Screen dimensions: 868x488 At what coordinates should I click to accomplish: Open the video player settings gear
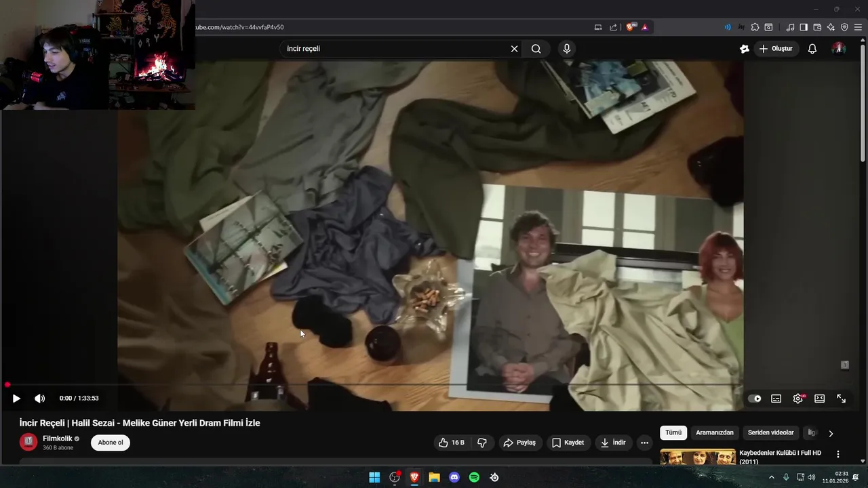(798, 399)
